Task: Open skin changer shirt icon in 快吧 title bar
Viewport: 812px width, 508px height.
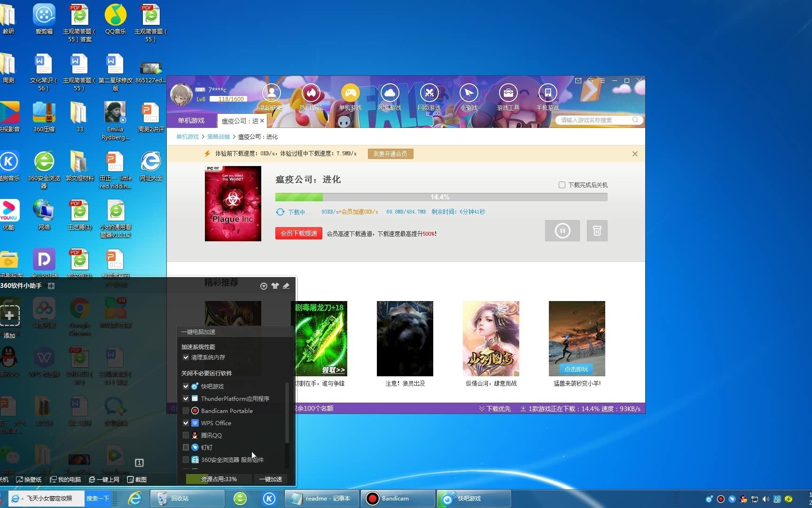Action: (x=590, y=81)
